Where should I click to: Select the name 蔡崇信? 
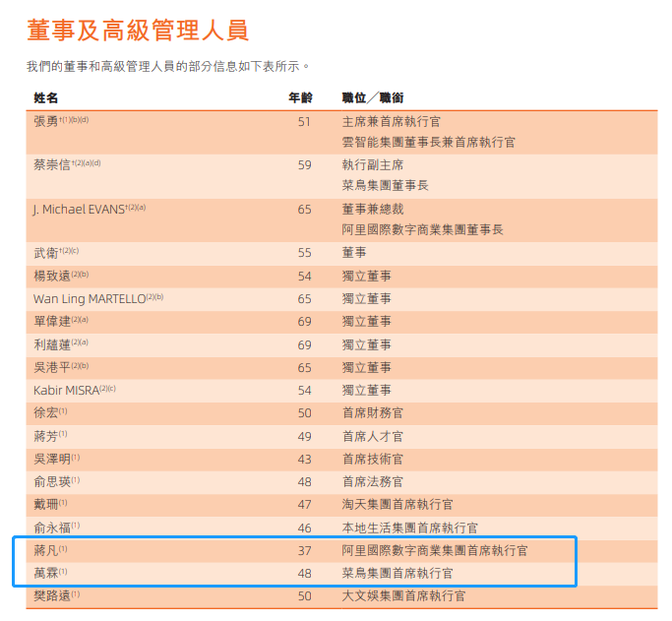coord(52,165)
